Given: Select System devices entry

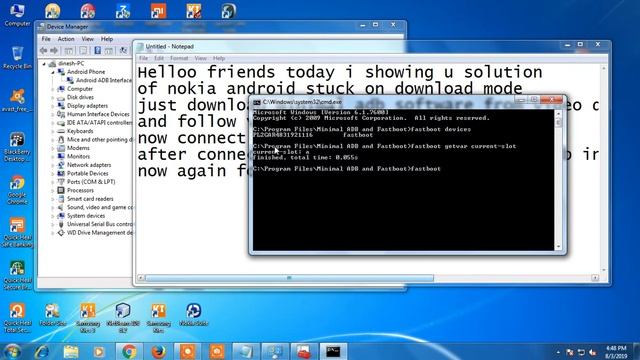Looking at the screenshot, I should point(86,216).
